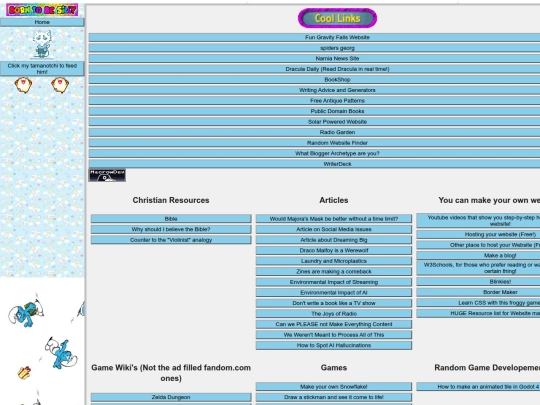Open Article on Social Media Issues
Screen dimensions: 540x405
click(334, 229)
